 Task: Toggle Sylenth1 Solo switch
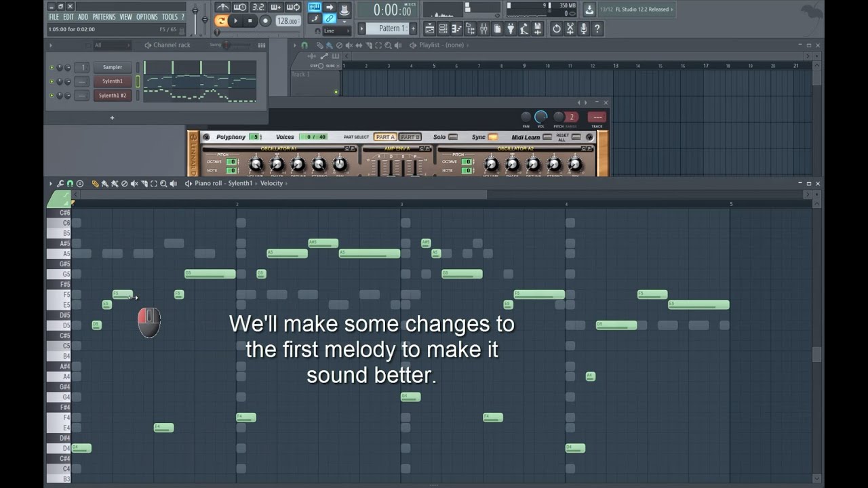453,137
